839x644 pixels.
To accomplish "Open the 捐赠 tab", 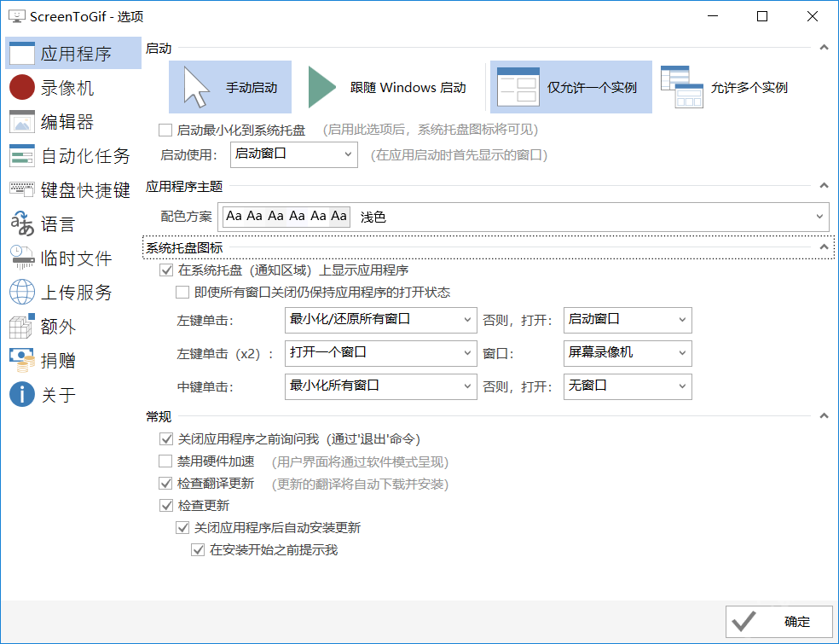I will click(72, 360).
